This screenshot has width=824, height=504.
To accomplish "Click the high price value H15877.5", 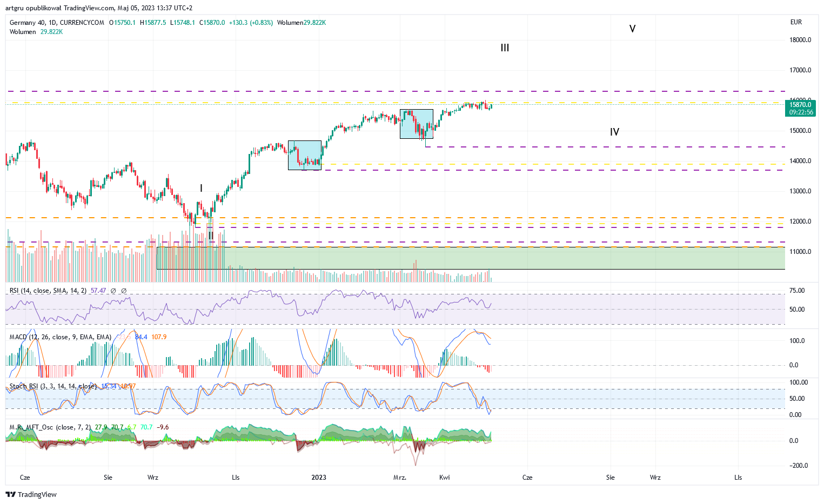I will [153, 23].
